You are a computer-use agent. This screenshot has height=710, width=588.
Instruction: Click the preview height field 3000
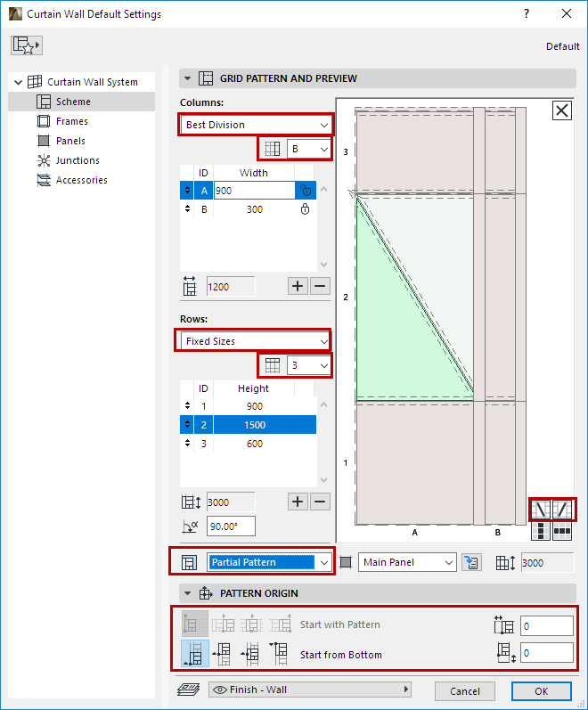(x=547, y=562)
